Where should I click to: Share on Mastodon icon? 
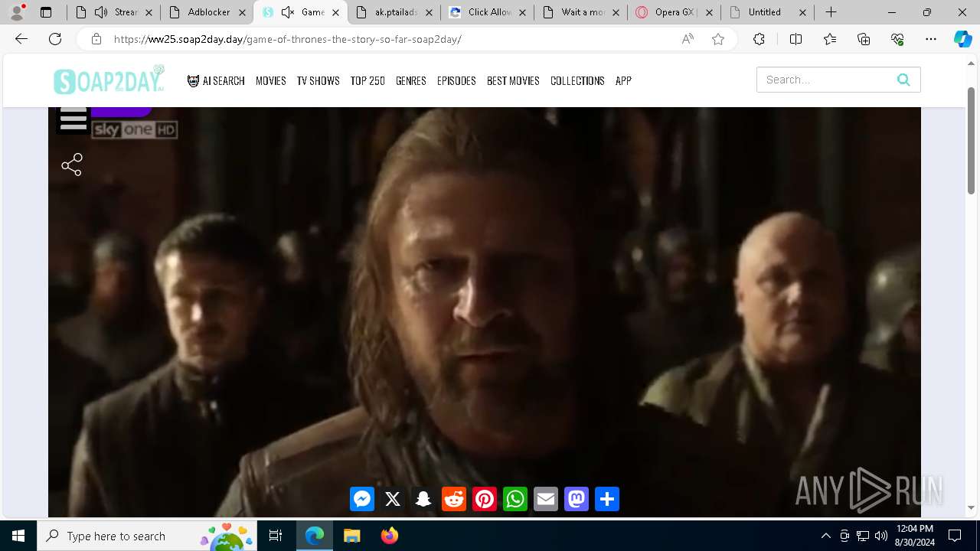coord(577,499)
